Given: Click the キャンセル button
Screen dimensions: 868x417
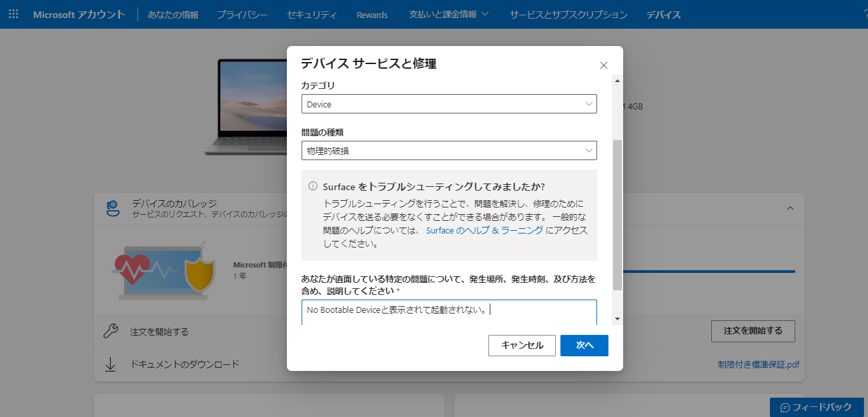Looking at the screenshot, I should click(x=522, y=346).
